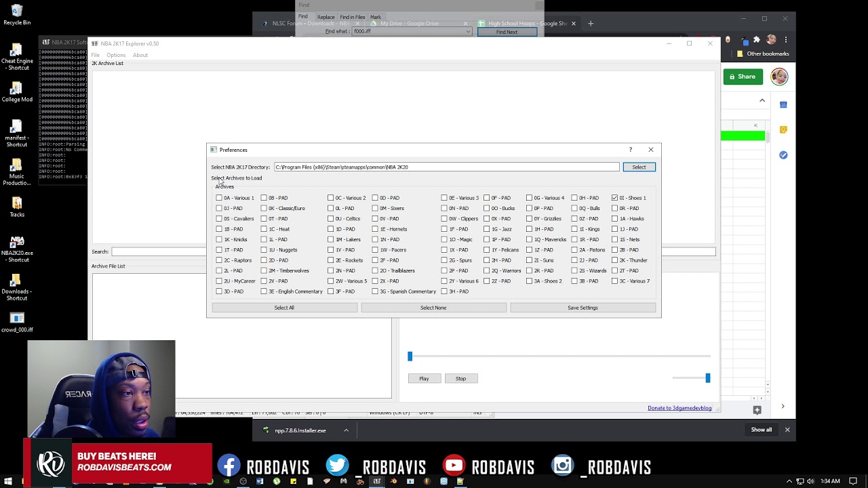The image size is (868, 488).
Task: Check the 3G - Spanish Commentary archive
Action: coord(375,291)
